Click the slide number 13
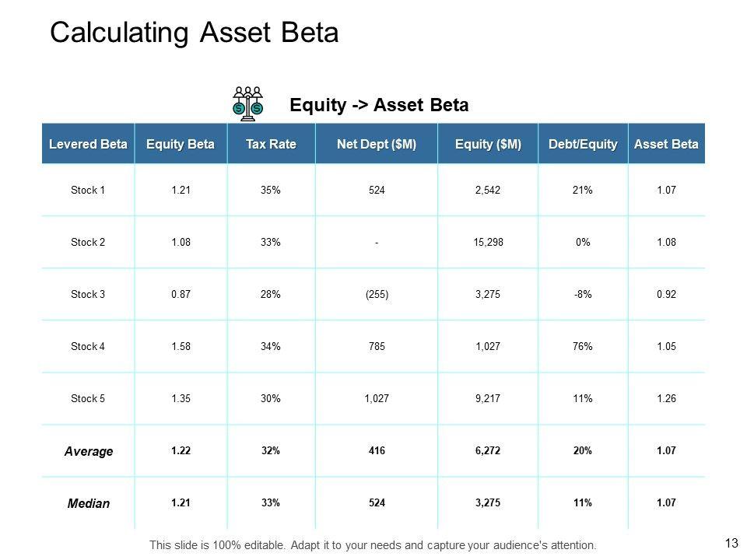The width and height of the screenshot is (747, 560). click(730, 543)
